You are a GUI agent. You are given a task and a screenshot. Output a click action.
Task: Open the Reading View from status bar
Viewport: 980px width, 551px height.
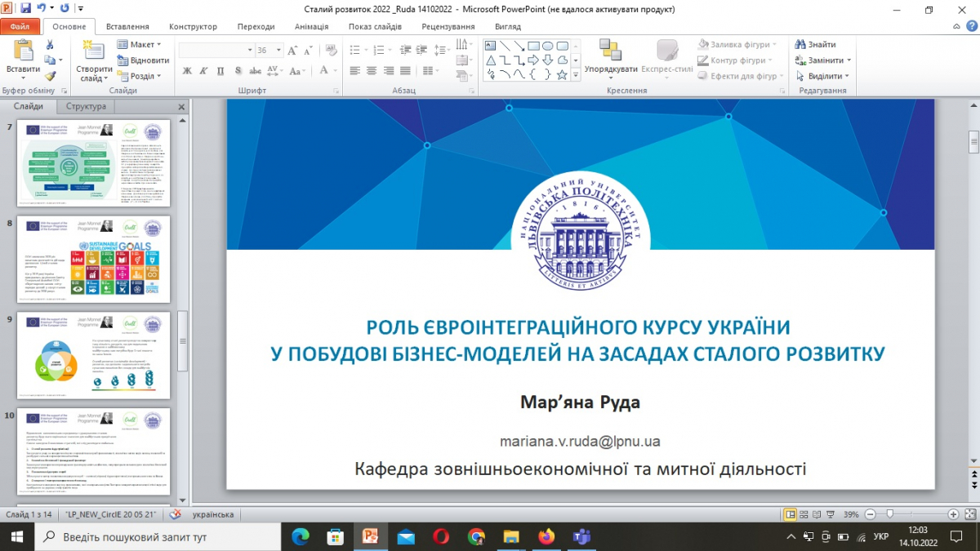[817, 513]
